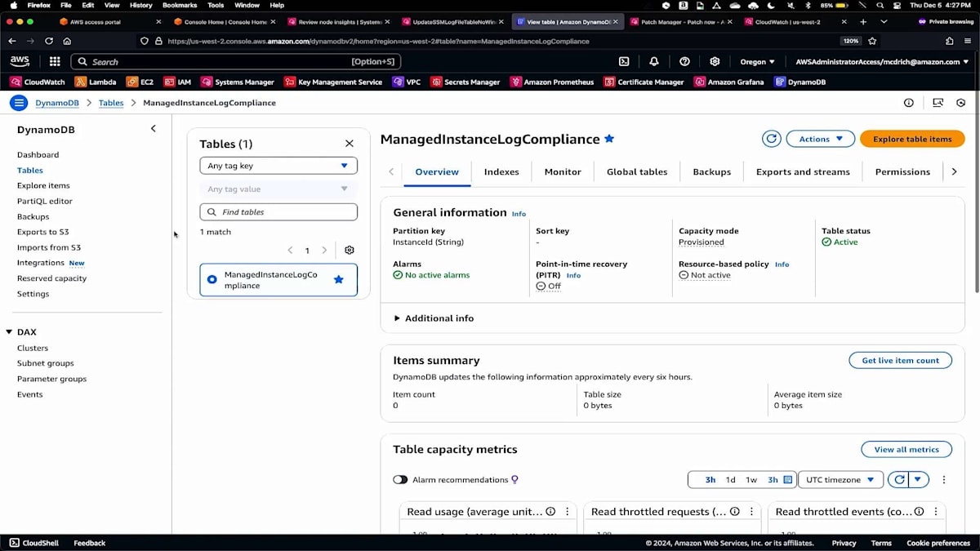The width and height of the screenshot is (980, 551).
Task: Click the page vertical scrollbar
Action: coord(977,204)
